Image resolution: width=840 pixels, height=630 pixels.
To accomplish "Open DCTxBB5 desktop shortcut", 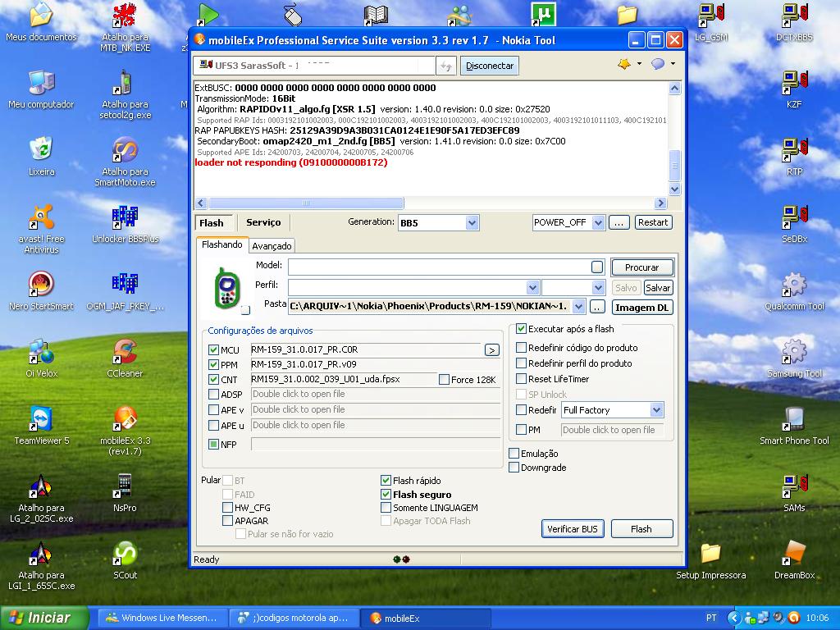I will point(794,21).
